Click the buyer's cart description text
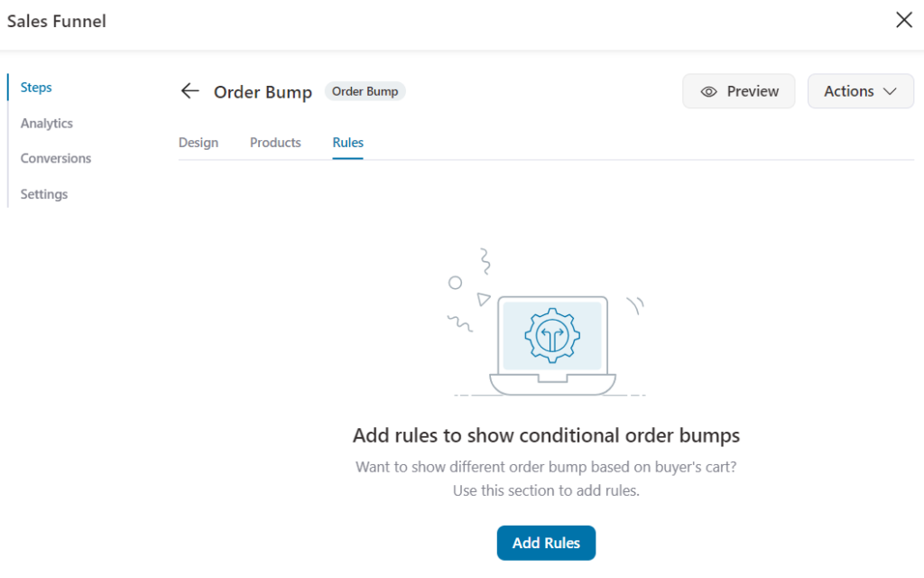This screenshot has height=578, width=924. click(546, 479)
